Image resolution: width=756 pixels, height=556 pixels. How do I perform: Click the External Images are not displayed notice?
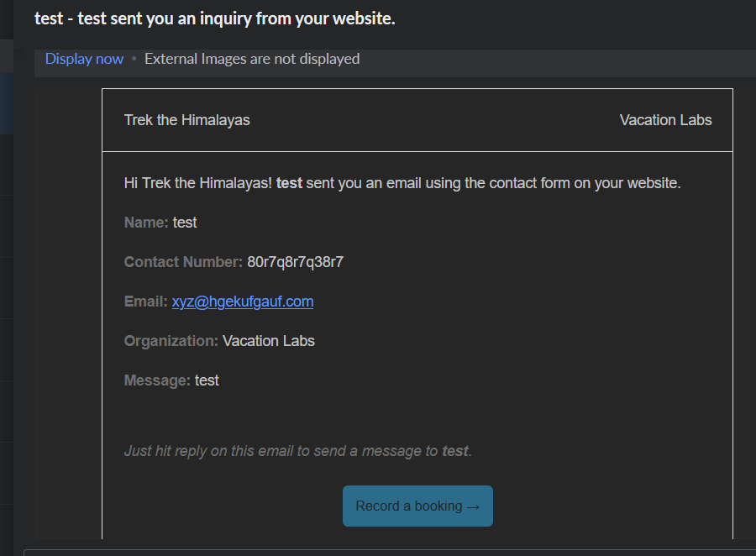(252, 59)
